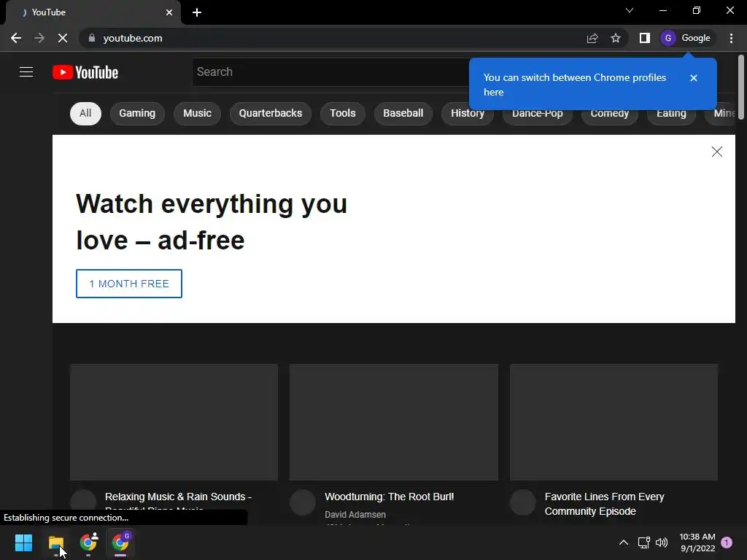Click the 1 MONTH FREE button
The height and width of the screenshot is (560, 747).
129,284
